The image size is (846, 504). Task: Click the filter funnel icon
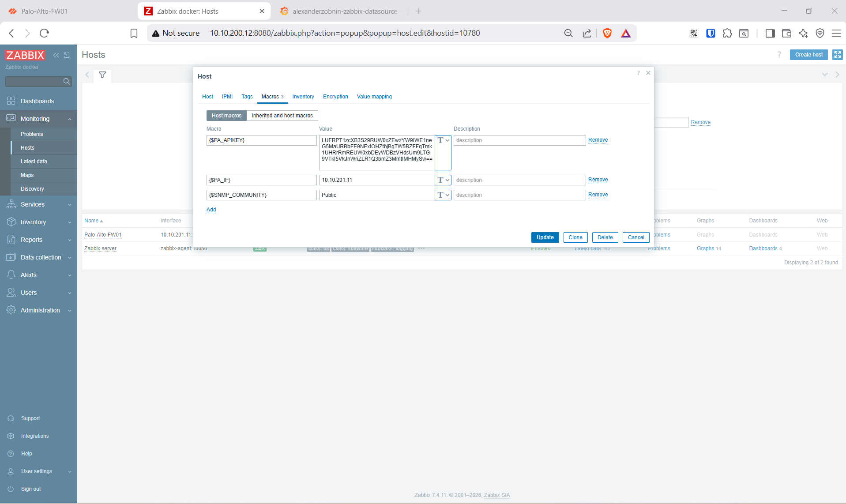(102, 75)
